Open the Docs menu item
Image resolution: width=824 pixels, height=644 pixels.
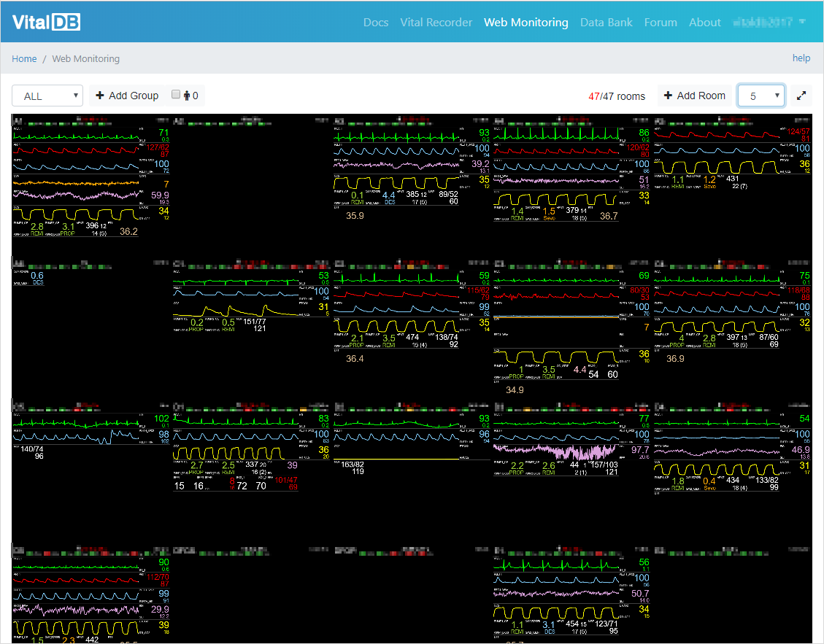[x=376, y=22]
